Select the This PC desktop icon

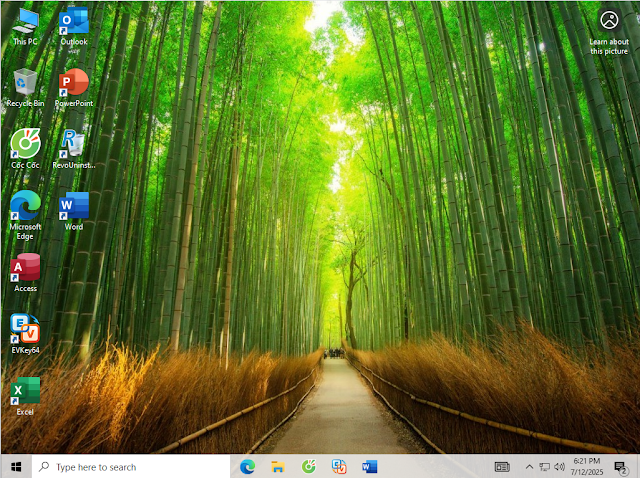pos(25,27)
